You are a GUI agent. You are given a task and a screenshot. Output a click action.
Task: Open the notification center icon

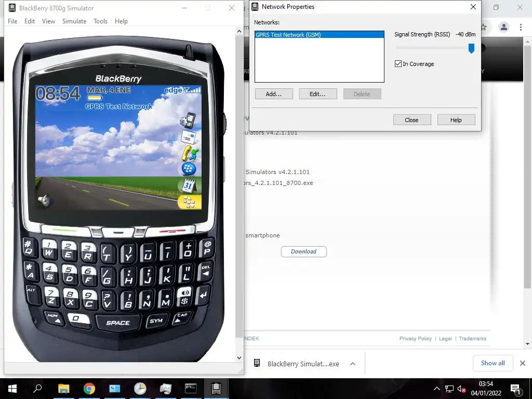point(515,389)
